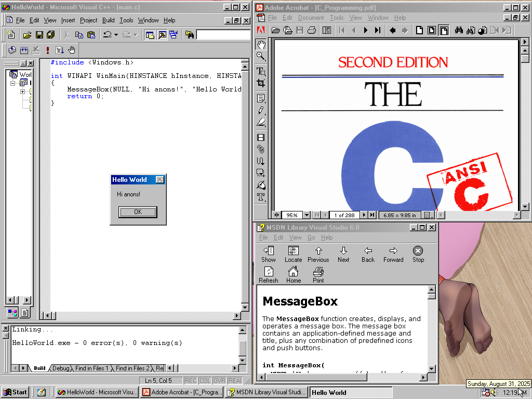The image size is (532, 399).
Task: Select Fit Width view button in Acrobat
Action: 444,31
